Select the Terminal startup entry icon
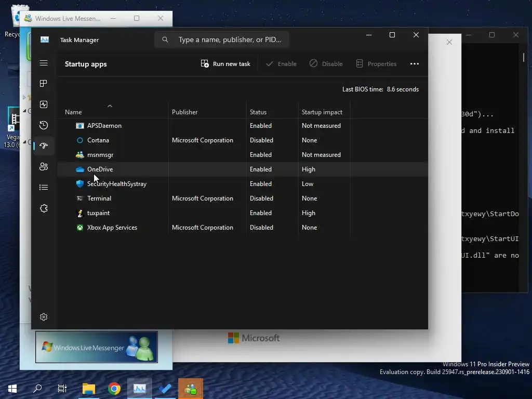 79,198
